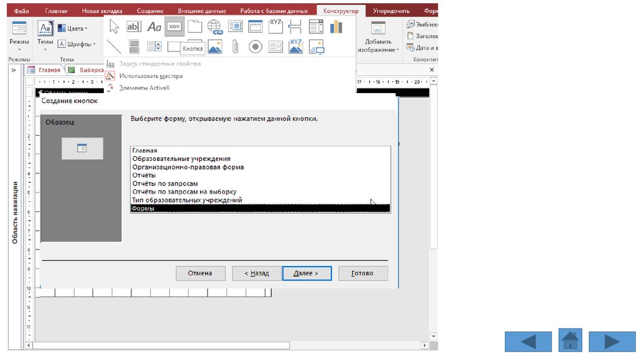The width and height of the screenshot is (644, 361).
Task: Click Дата и время ribbon button
Action: coord(422,48)
